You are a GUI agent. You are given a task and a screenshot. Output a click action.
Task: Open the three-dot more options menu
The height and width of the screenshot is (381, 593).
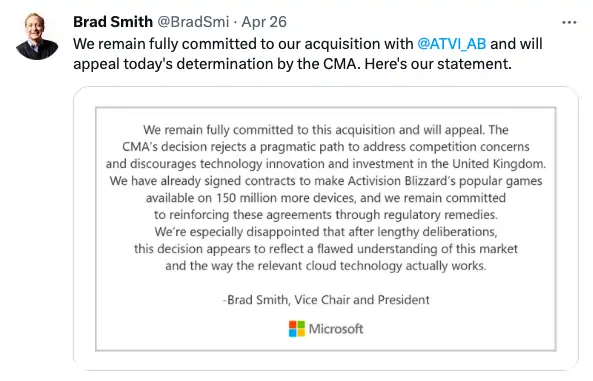569,23
